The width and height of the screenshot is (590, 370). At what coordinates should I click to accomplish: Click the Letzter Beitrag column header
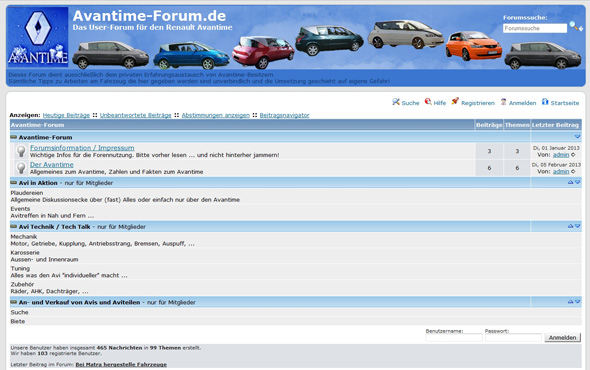pos(555,125)
